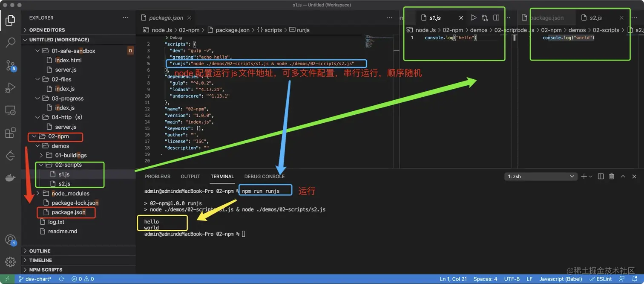Expand the OUTLINE section
The image size is (644, 284).
tap(78, 251)
